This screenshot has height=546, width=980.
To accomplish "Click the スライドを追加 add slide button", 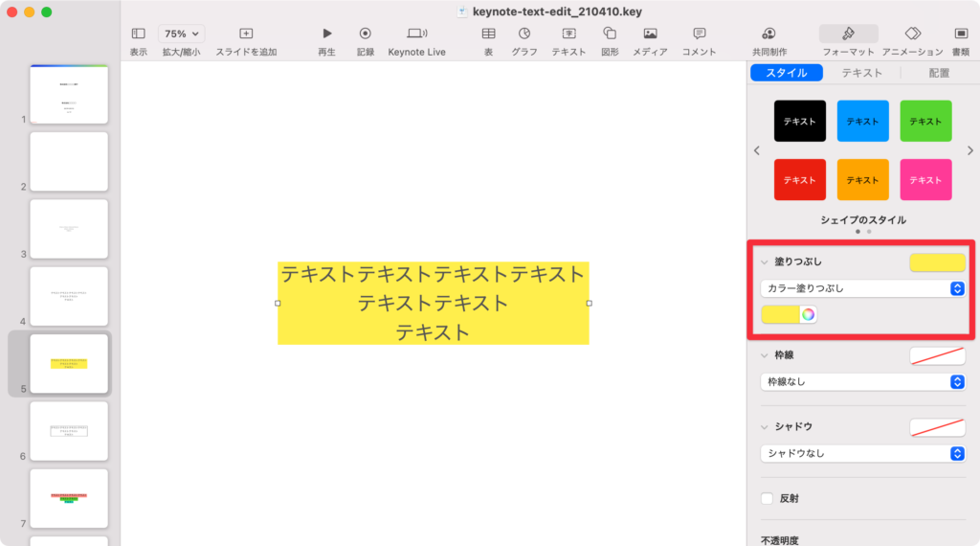I will 246,34.
